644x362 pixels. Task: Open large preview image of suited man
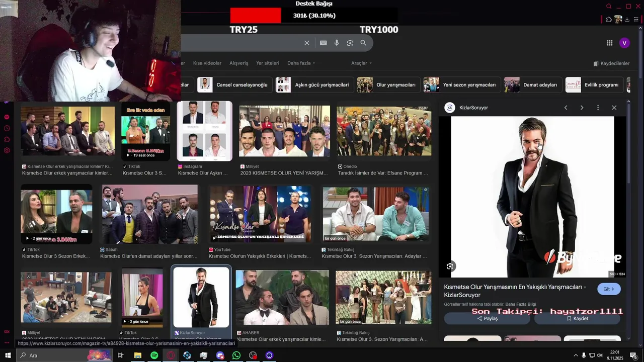(x=532, y=197)
